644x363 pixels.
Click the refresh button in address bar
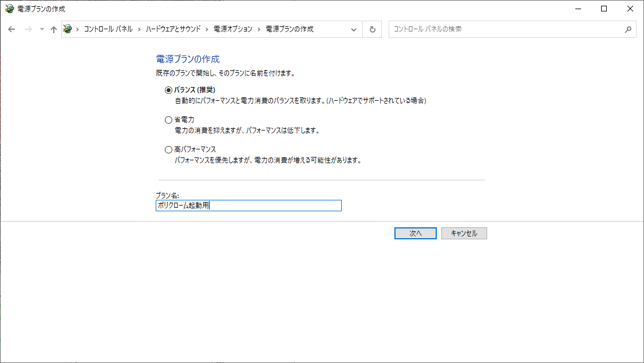coord(373,29)
